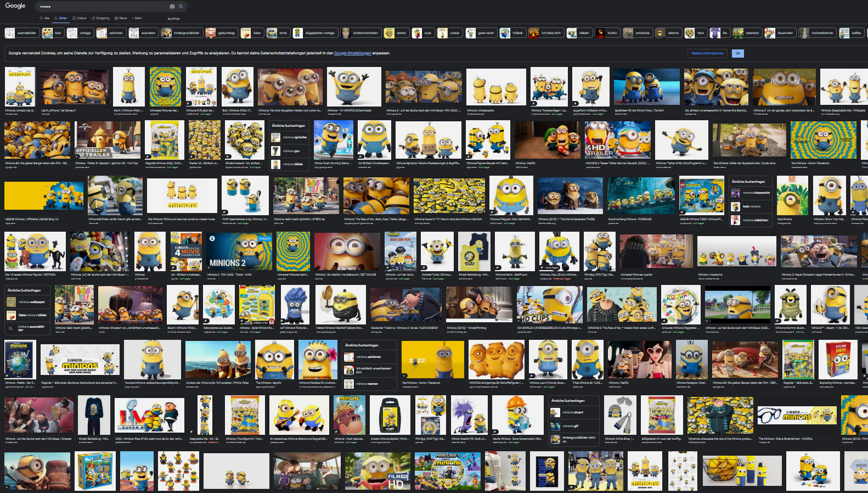The height and width of the screenshot is (493, 868).
Task: Select the kaffee suggestion chip
Action: [852, 33]
